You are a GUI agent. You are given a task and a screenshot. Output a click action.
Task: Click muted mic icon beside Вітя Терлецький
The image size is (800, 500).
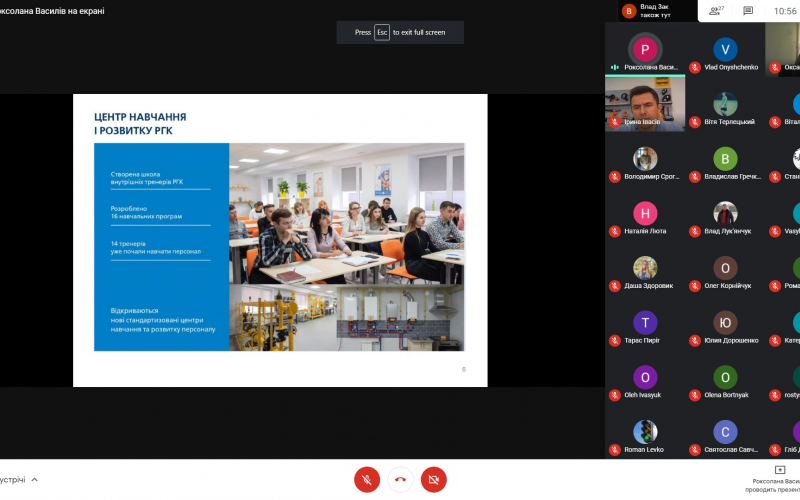(694, 122)
